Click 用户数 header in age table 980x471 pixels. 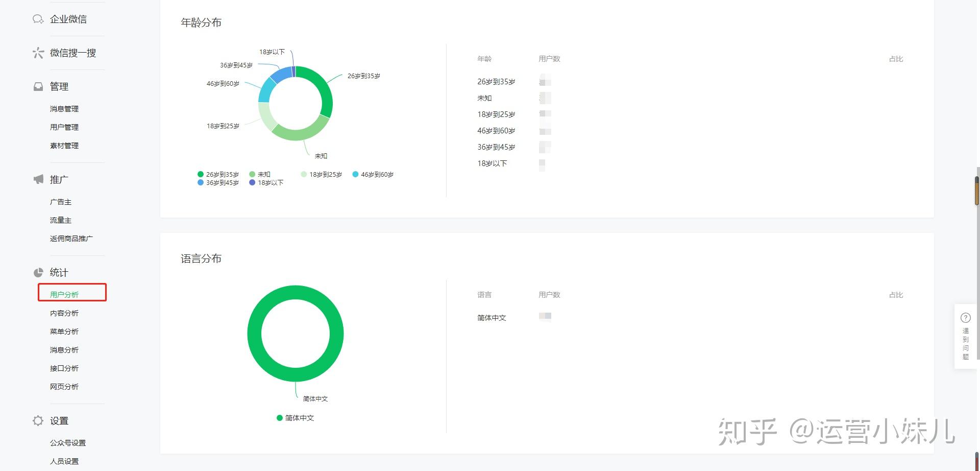550,59
